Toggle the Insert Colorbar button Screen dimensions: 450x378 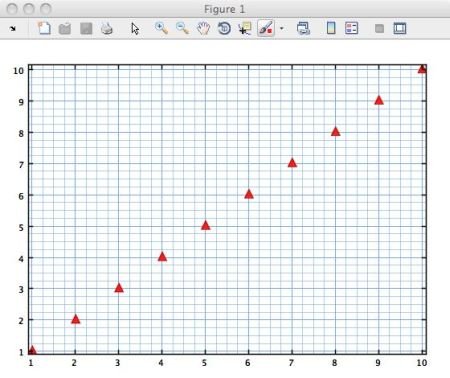(331, 28)
